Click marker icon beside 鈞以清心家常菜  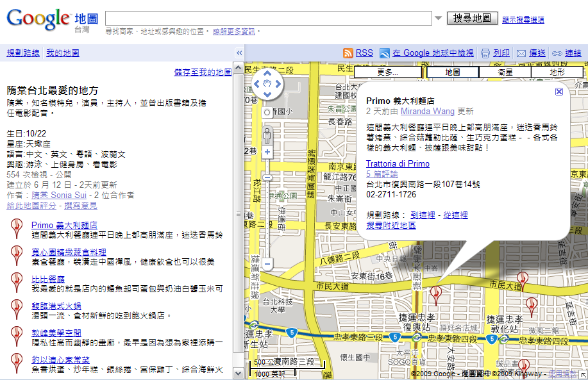point(16,363)
